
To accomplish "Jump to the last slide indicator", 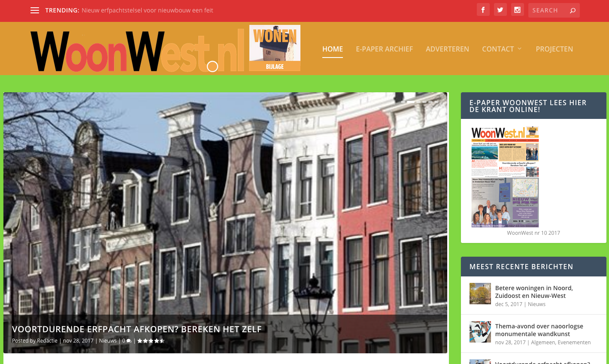I will point(436,102).
